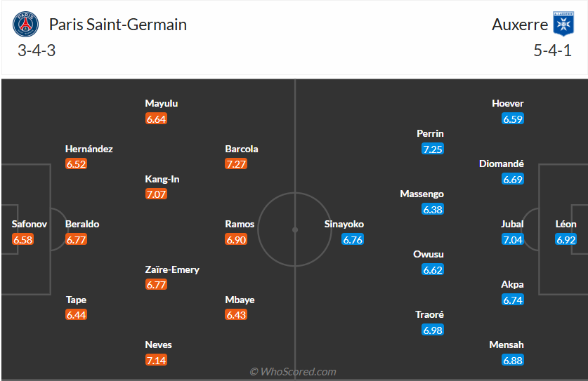Screen dimensions: 588x381
Task: Select player Kang-In on the pitch
Action: point(162,179)
